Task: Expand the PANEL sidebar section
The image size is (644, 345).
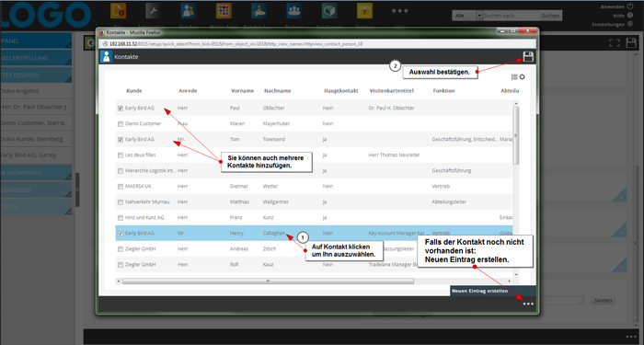Action: (36, 40)
